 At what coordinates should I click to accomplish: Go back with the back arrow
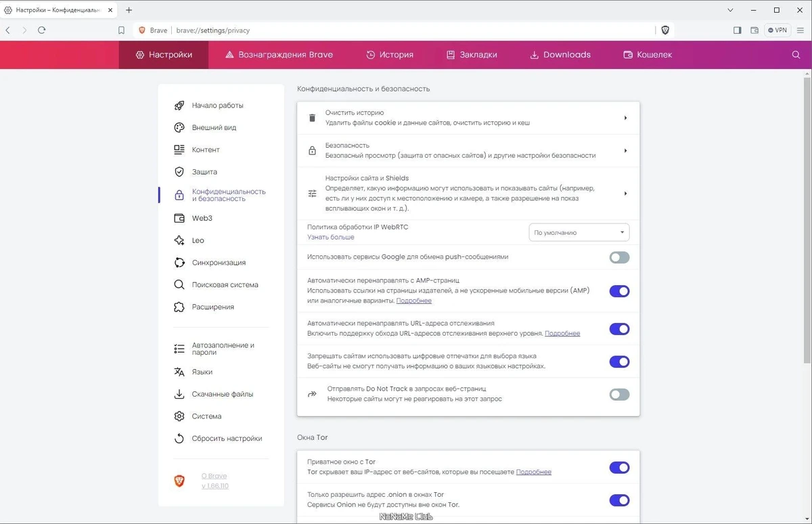tap(8, 30)
